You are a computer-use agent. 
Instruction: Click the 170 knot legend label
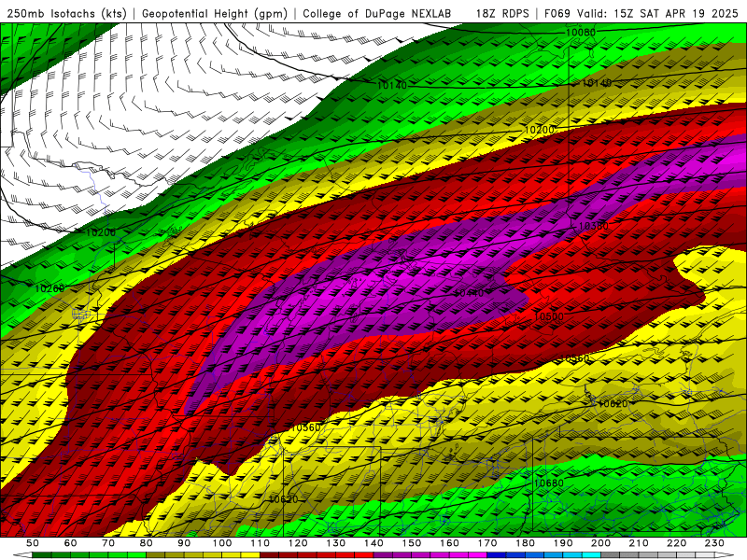[x=487, y=543]
